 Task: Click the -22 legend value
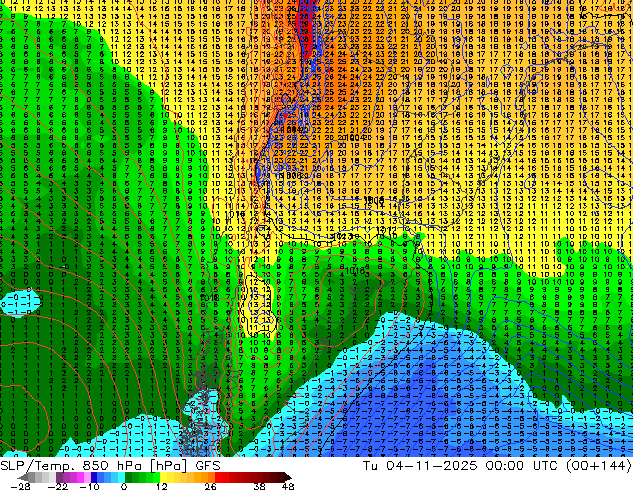tap(57, 486)
